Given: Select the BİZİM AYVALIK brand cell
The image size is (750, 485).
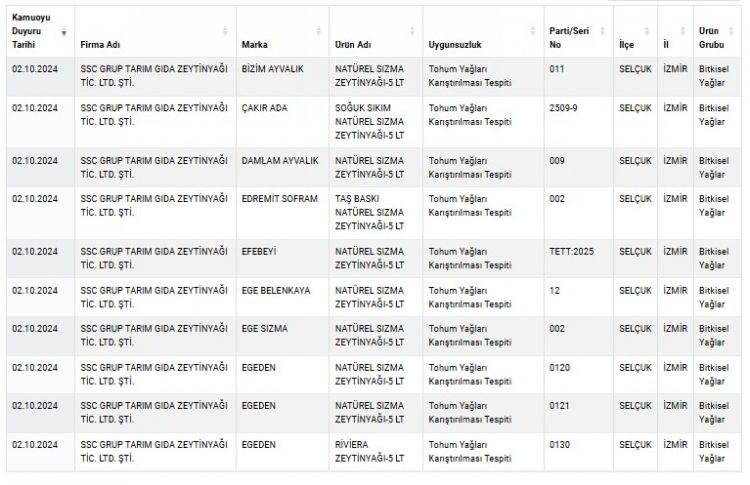Looking at the screenshot, I should click(x=272, y=69).
